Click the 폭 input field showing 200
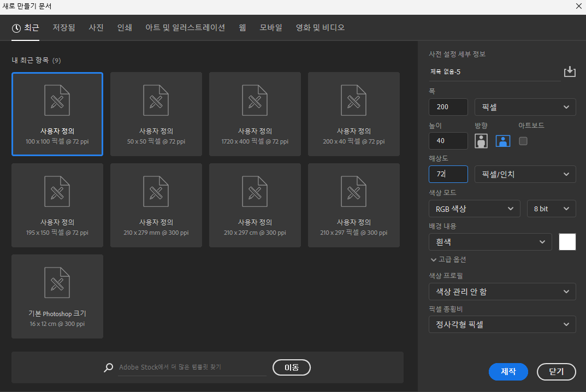This screenshot has width=586, height=392. click(448, 106)
